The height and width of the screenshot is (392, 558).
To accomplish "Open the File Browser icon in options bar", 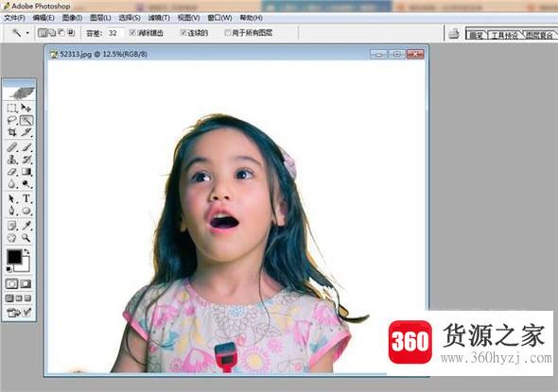I will (x=454, y=33).
